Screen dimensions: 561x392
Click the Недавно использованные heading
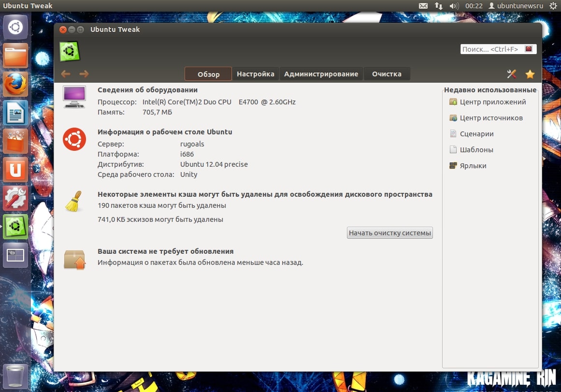click(x=490, y=90)
